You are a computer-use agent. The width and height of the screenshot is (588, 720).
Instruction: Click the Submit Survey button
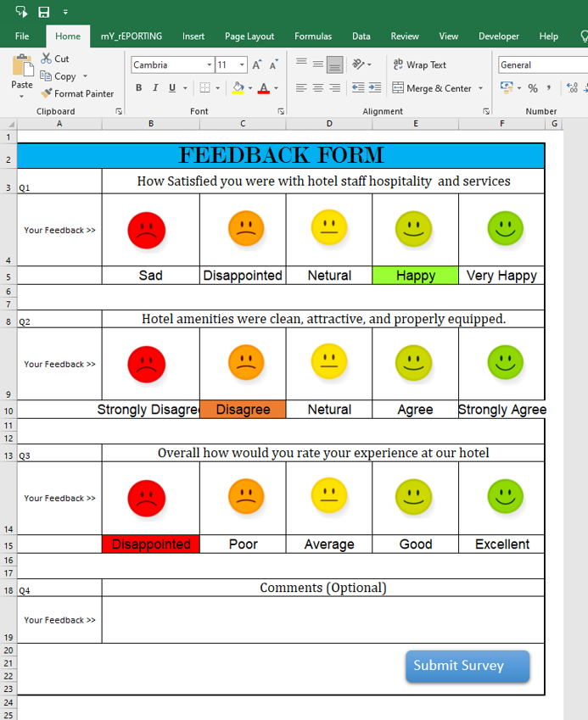click(467, 667)
